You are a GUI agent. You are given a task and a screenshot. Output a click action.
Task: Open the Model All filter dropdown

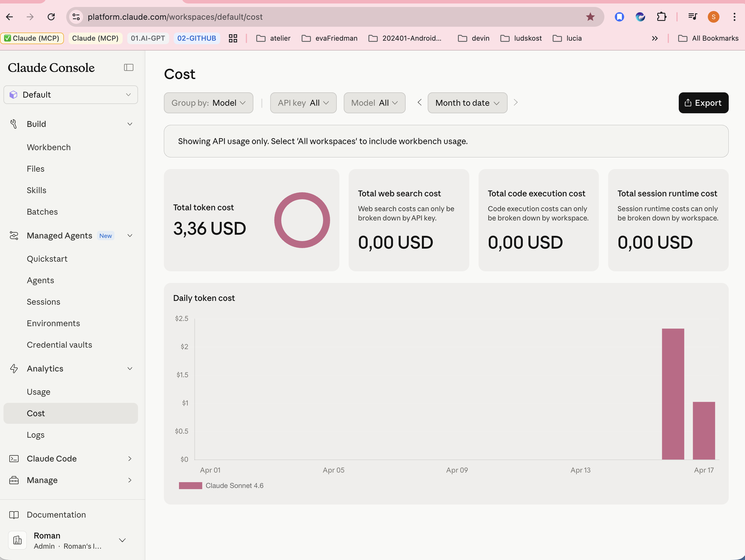(374, 103)
